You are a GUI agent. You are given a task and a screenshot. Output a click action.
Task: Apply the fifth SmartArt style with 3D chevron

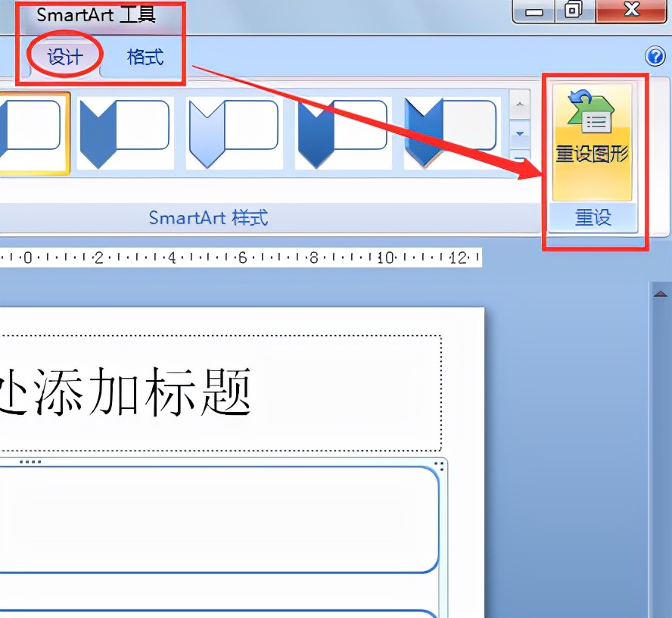452,133
